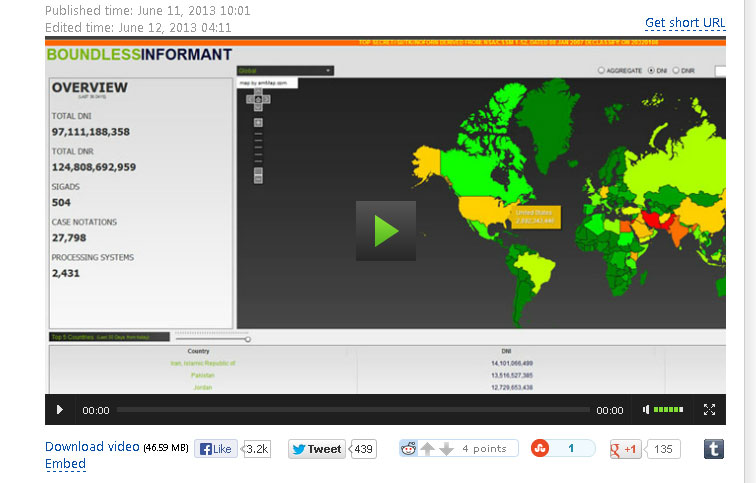Upvote the post on Reddit

pyautogui.click(x=427, y=449)
